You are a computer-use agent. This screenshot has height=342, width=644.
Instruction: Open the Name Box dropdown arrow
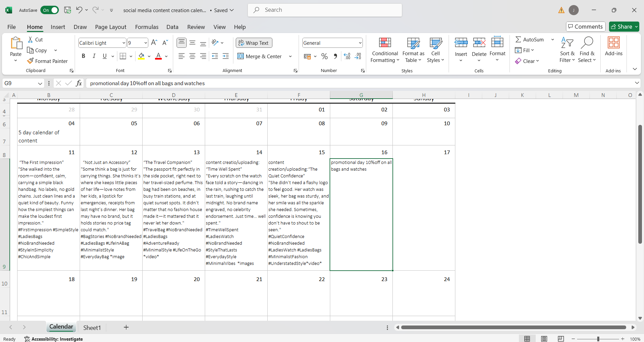pos(40,83)
